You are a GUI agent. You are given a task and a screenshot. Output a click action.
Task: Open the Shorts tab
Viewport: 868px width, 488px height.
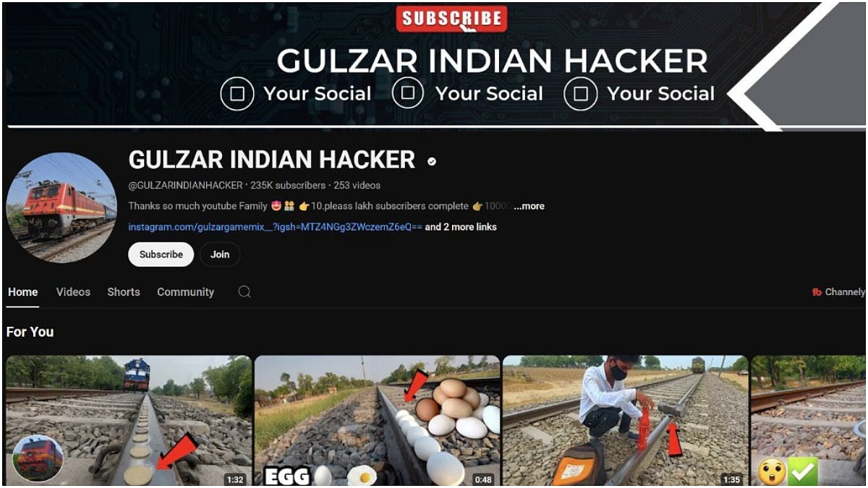124,292
